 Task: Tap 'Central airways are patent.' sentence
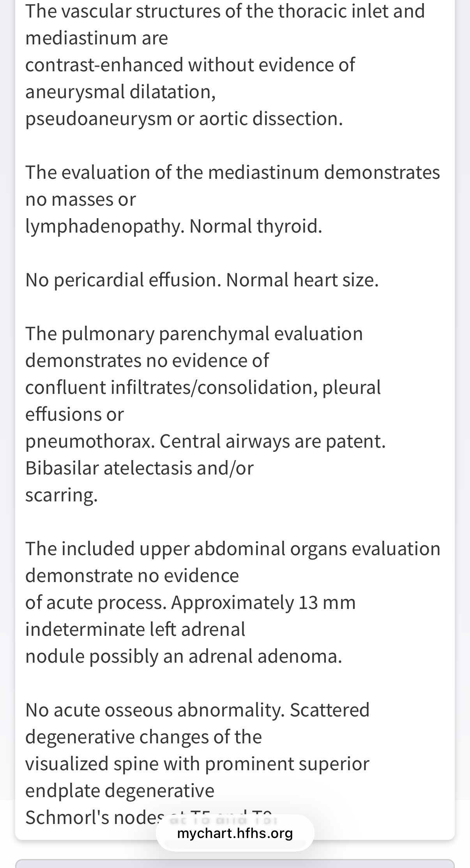tap(272, 441)
